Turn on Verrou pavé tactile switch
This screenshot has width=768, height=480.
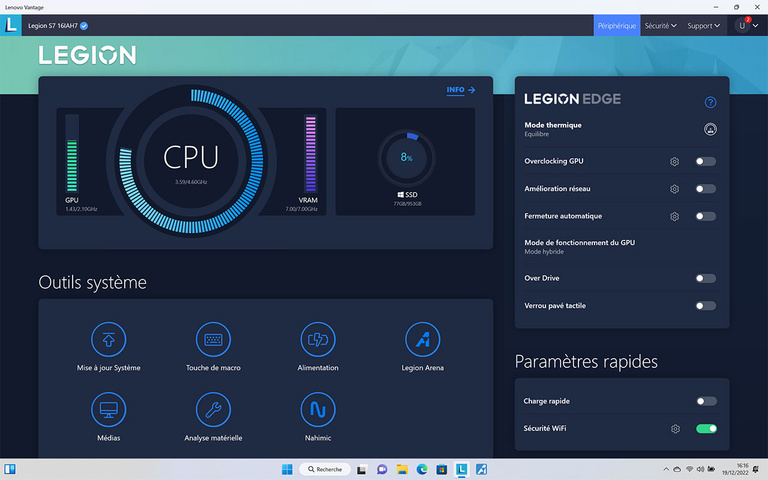pos(706,306)
